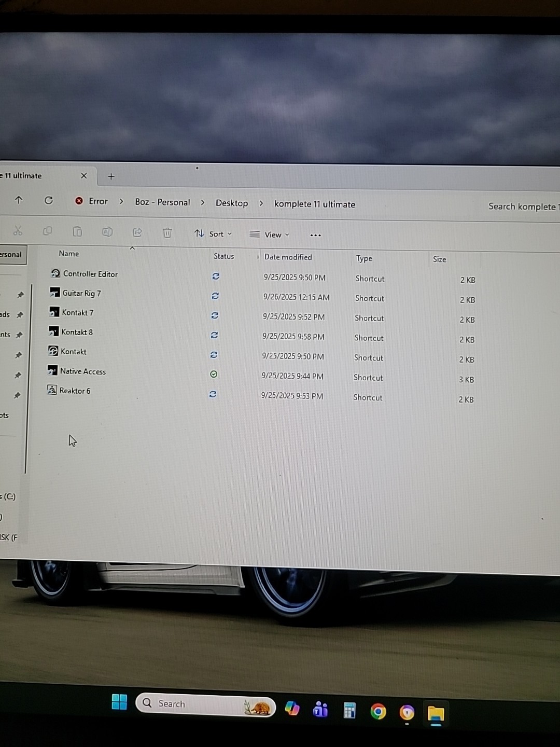Image resolution: width=560 pixels, height=747 pixels.
Task: Sort by the Size column header
Action: coord(440,259)
